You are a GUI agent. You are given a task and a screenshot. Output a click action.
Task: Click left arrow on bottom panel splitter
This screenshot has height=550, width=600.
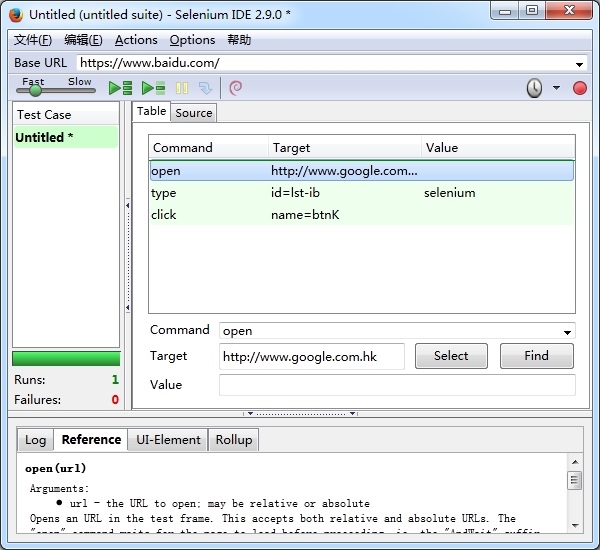[250, 413]
